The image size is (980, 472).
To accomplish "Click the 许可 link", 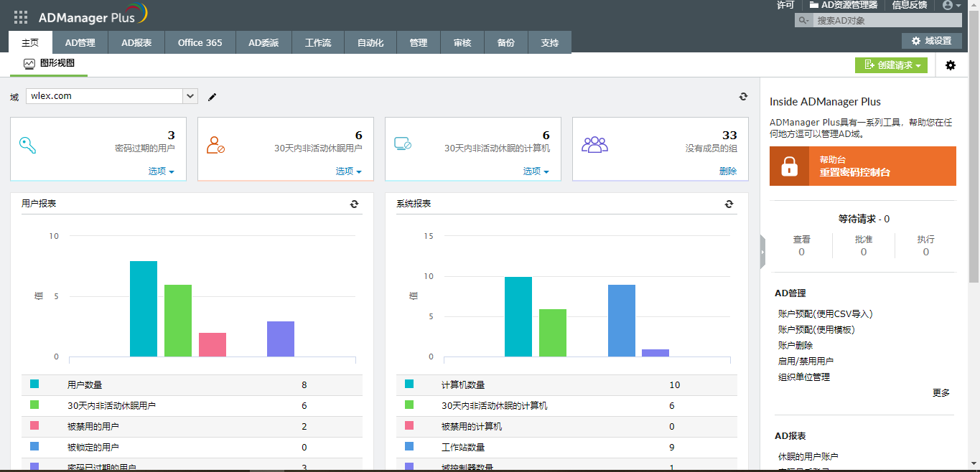I will (x=785, y=5).
